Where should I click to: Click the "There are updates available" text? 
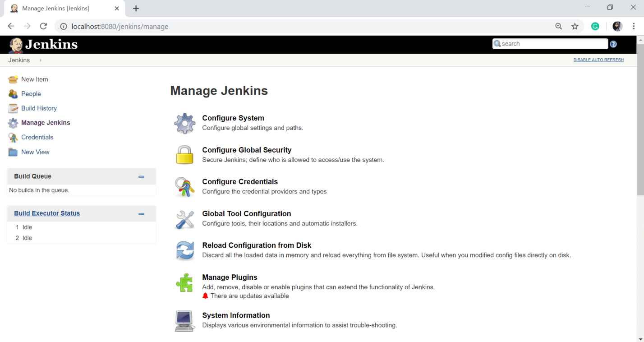click(249, 296)
